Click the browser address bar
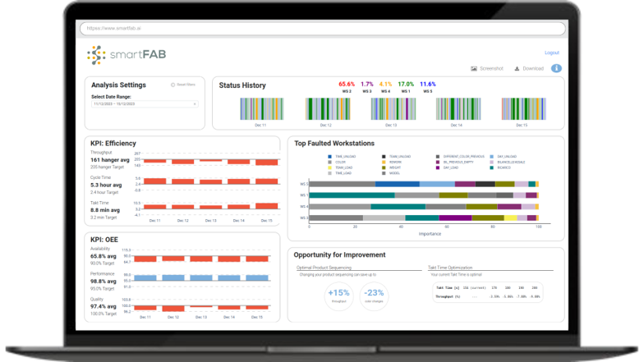644x362 pixels. pos(322,28)
